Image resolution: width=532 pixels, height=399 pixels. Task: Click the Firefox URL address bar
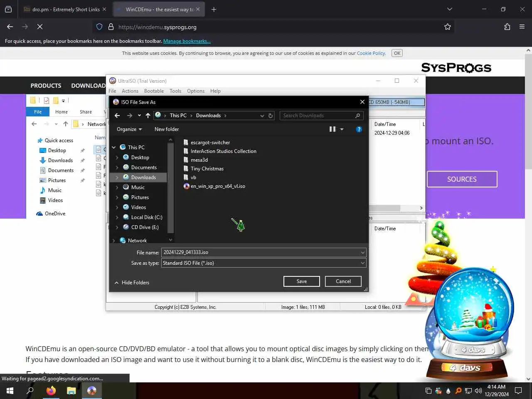274,27
